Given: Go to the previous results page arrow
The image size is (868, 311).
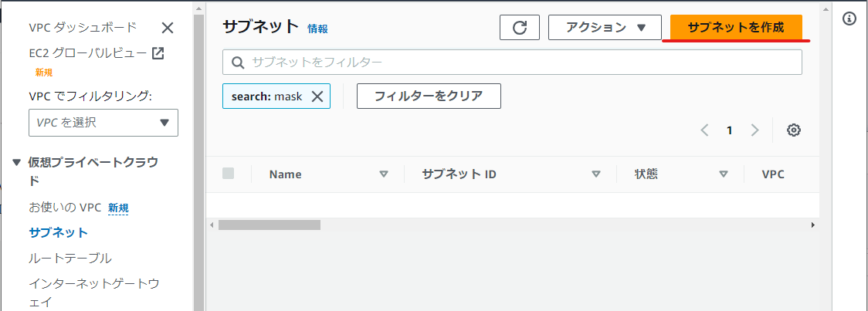Looking at the screenshot, I should coord(705,130).
